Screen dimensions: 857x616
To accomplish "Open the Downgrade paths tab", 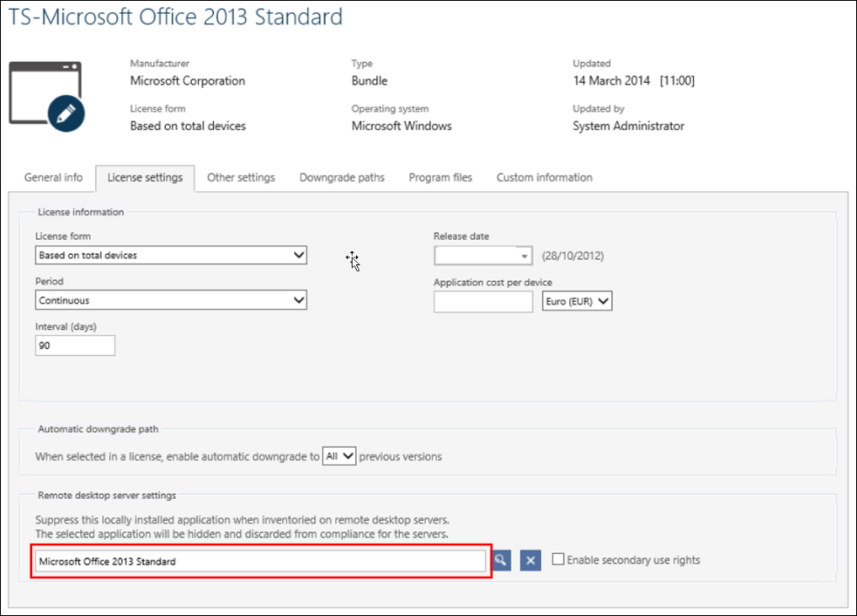I will pos(341,177).
